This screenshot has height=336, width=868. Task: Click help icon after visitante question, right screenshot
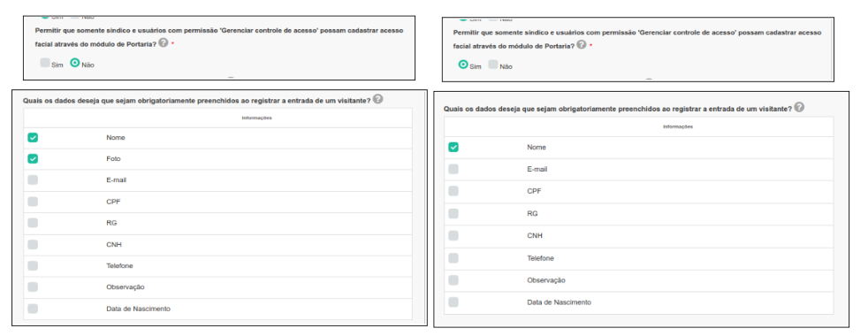point(799,107)
